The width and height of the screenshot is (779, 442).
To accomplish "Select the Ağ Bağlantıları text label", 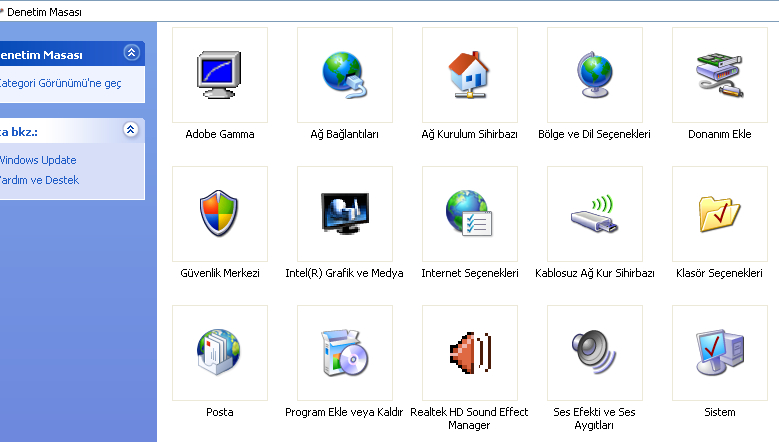I will click(x=345, y=134).
